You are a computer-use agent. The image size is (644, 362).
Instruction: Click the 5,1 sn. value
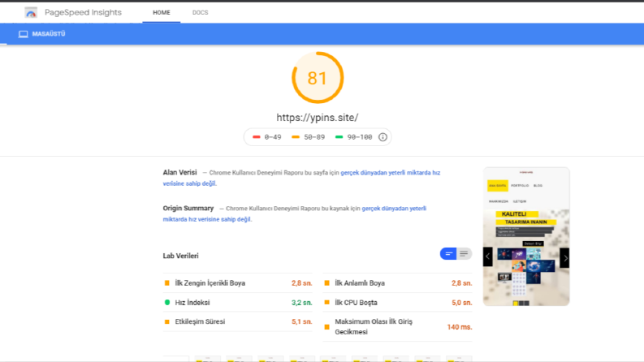(x=302, y=321)
